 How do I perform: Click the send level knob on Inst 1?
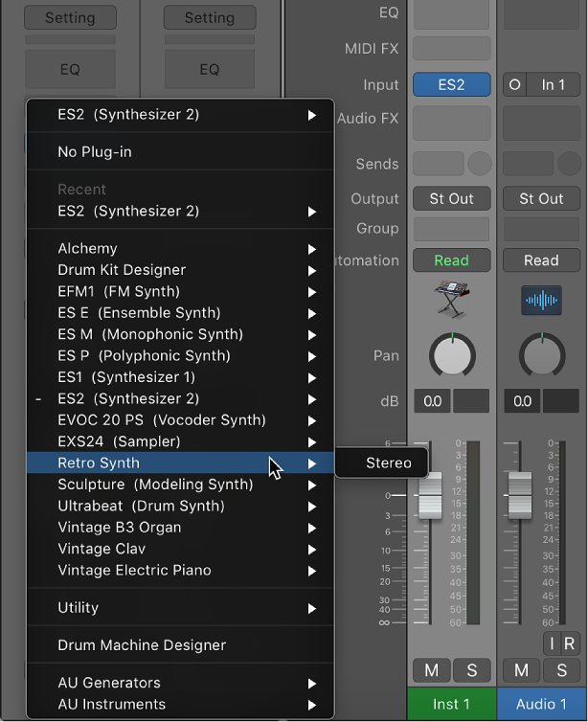tap(479, 164)
